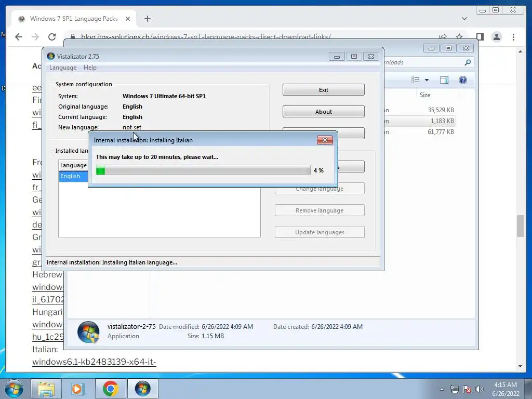
Task: Go forward in the Chrome browser
Action: 35,37
